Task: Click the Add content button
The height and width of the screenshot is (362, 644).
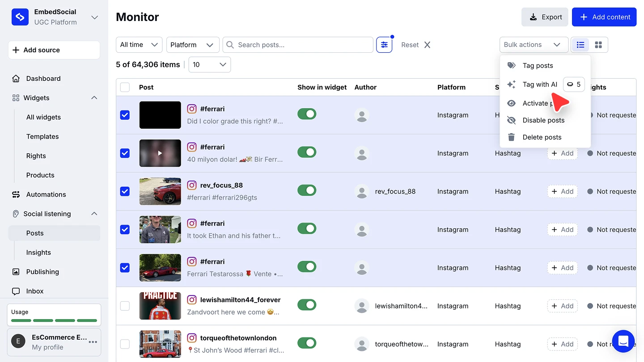Action: tap(604, 17)
